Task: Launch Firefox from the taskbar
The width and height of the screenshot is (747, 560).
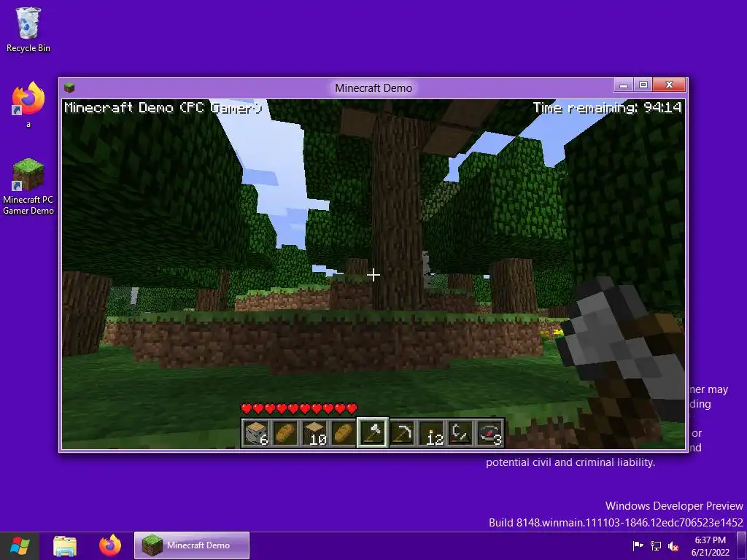Action: pyautogui.click(x=110, y=545)
